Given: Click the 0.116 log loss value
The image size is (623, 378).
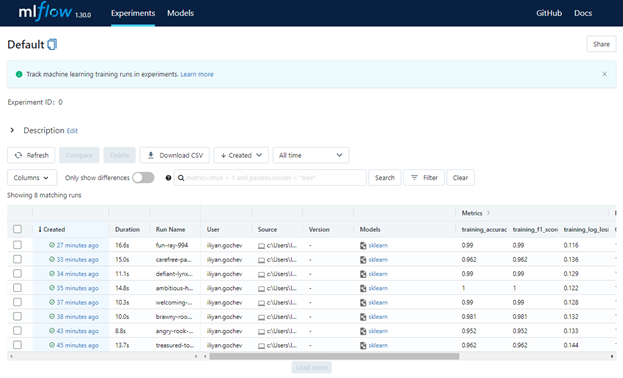Looking at the screenshot, I should [571, 245].
